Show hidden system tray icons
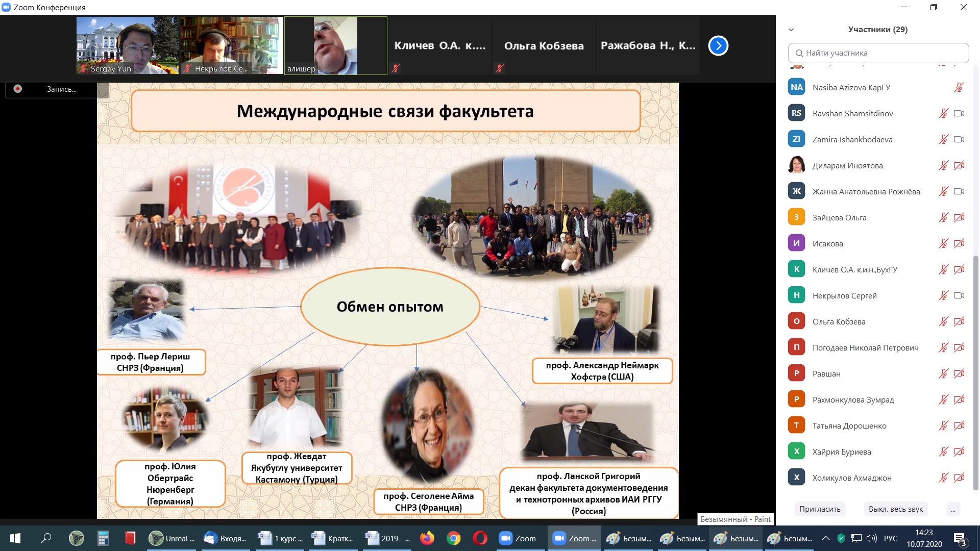980x551 pixels. 825,538
